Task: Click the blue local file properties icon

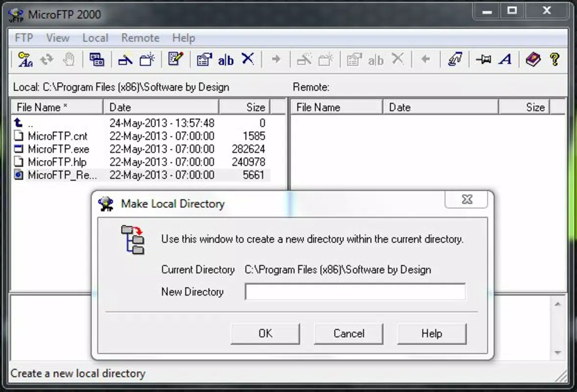Action: click(x=204, y=59)
